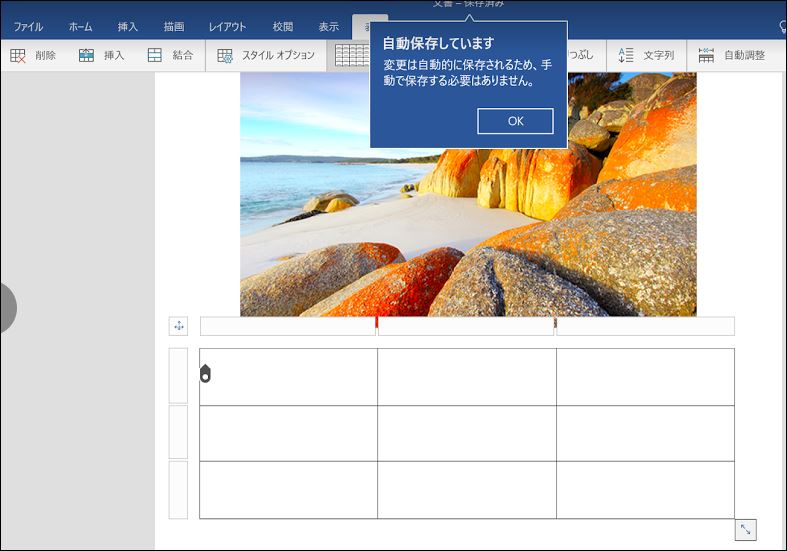The height and width of the screenshot is (551, 787).
Task: Click the top-left table cell
Action: point(289,377)
